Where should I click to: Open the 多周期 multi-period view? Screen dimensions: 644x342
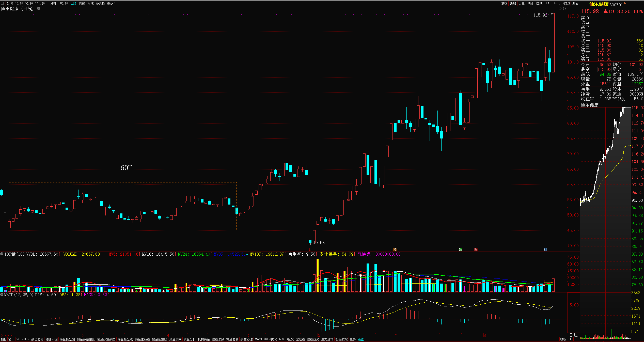(x=100, y=3)
